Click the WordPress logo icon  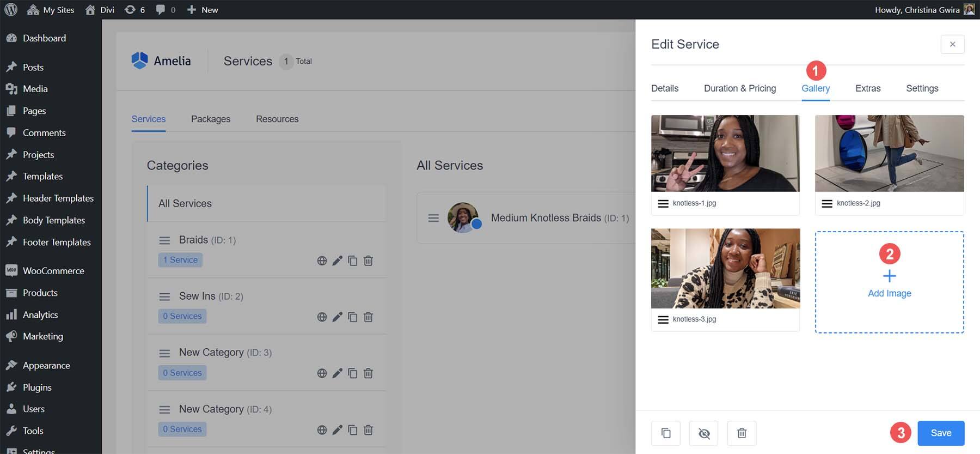(x=11, y=10)
